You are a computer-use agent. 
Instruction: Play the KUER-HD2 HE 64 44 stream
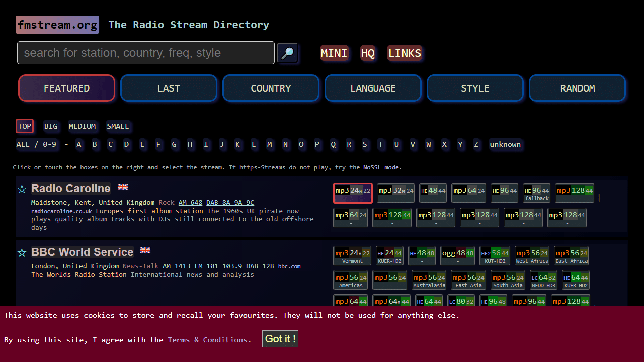click(x=576, y=280)
